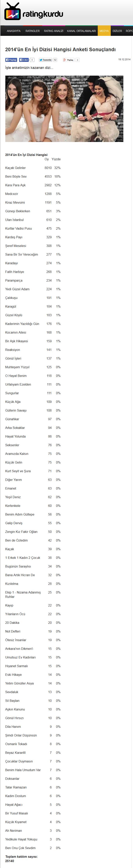The image size is (133, 868).
Task: Share article with Facebook Paylaş button
Action: click(11, 60)
